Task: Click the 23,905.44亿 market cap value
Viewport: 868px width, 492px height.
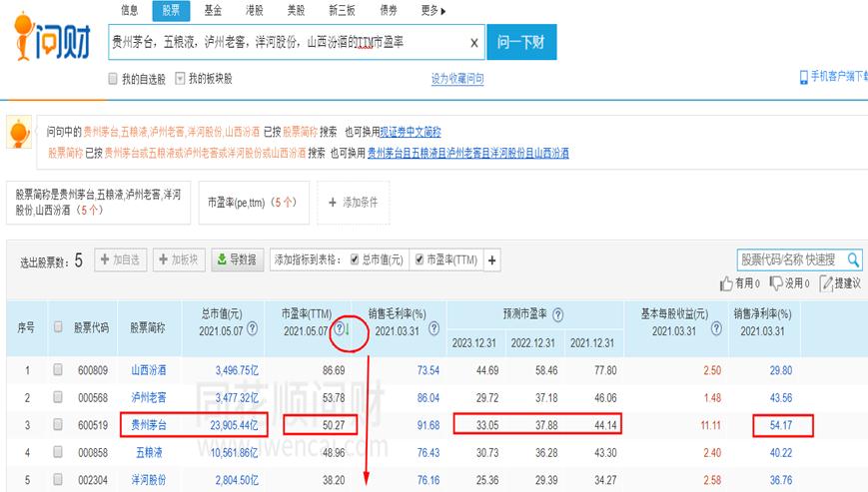Action: coord(234,425)
